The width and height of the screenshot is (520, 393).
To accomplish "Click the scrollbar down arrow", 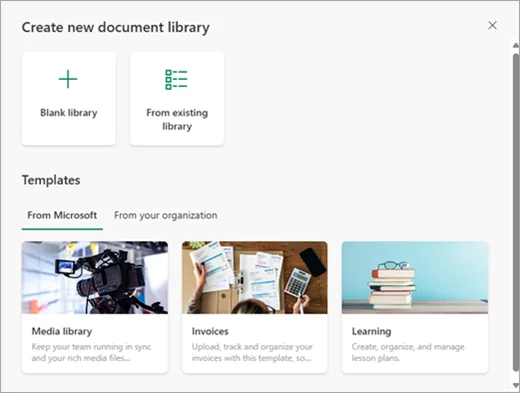I will tap(516, 385).
